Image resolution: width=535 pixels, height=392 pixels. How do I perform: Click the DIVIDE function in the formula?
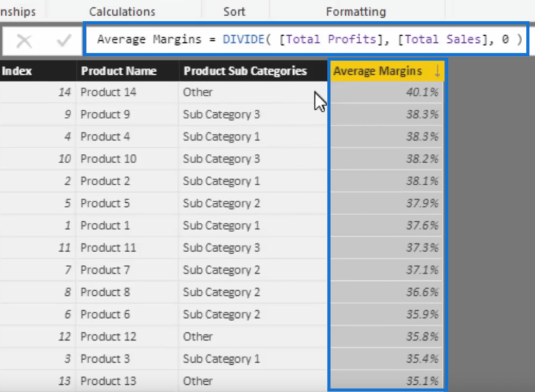tap(244, 39)
